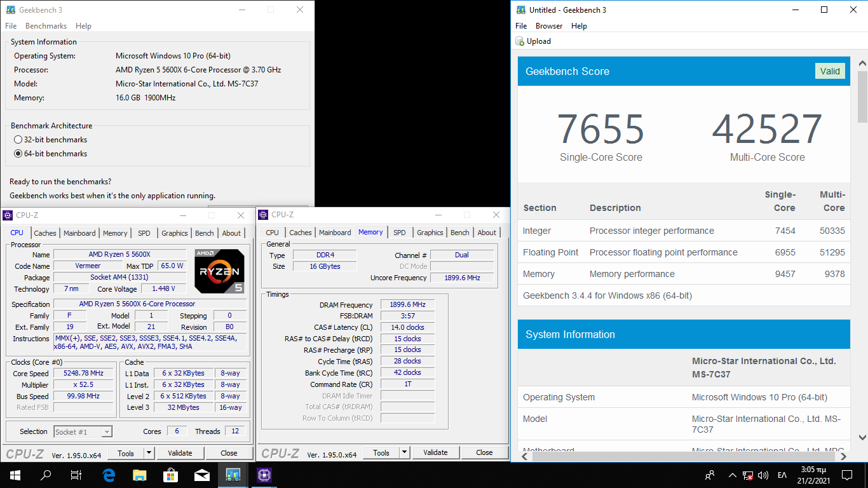Viewport: 868px width, 488px height.
Task: Click the input language indicator ΕΛ
Action: pos(782,475)
